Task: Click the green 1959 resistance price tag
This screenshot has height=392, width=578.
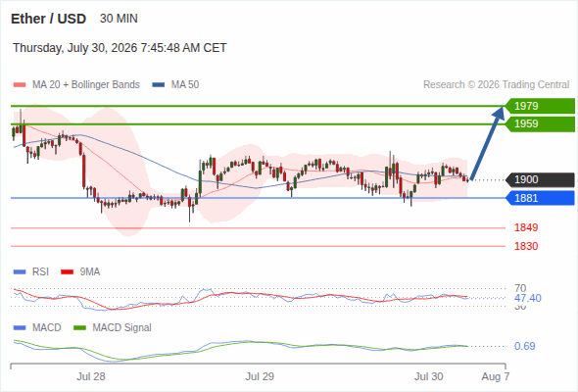Action: 540,123
